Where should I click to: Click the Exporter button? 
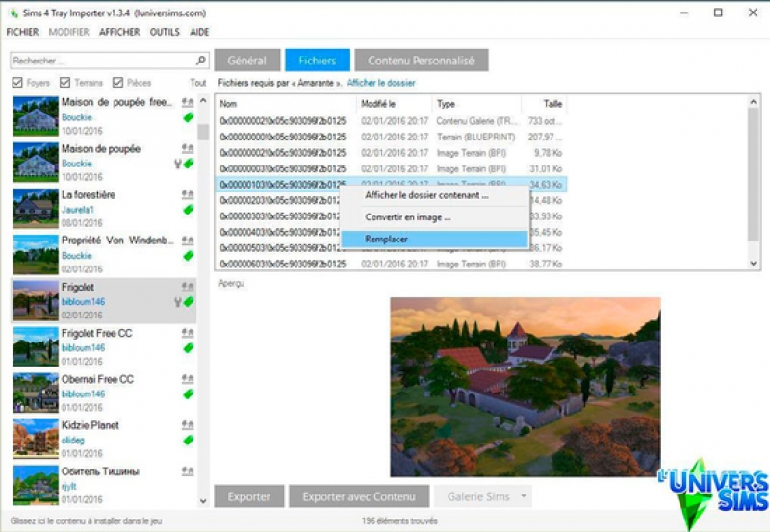point(249,496)
